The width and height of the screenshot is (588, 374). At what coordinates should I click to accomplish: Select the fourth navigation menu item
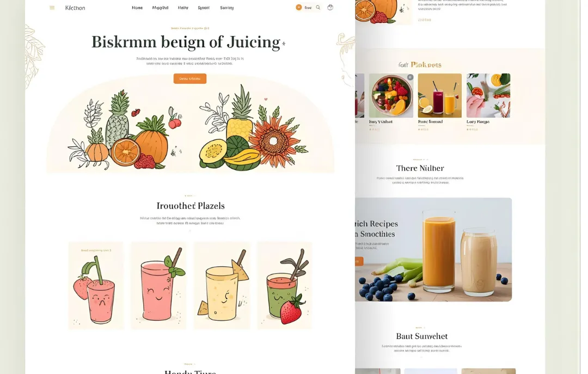(x=204, y=8)
